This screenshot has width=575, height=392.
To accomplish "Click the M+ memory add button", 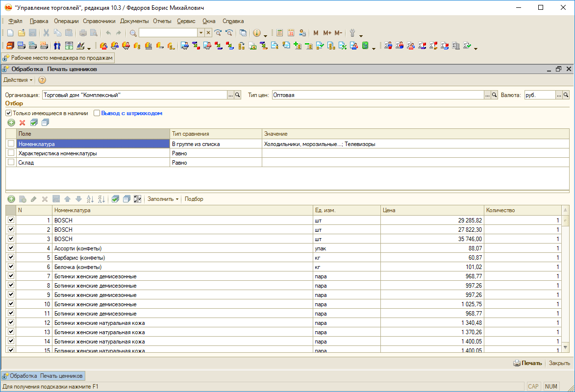I will [x=327, y=33].
